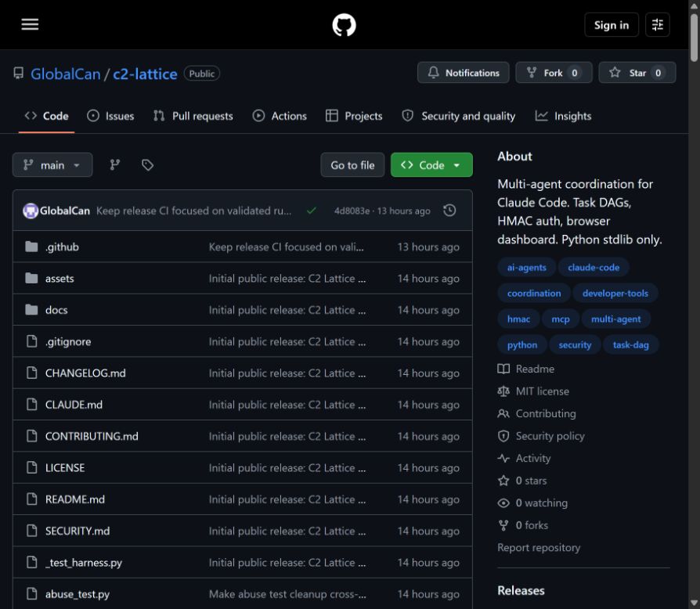Click the fork icon beside 0 forks
This screenshot has width=700, height=609.
click(503, 525)
